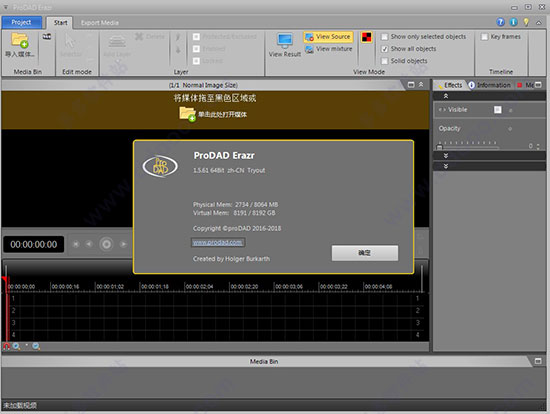Select View mixture mode

tap(329, 49)
